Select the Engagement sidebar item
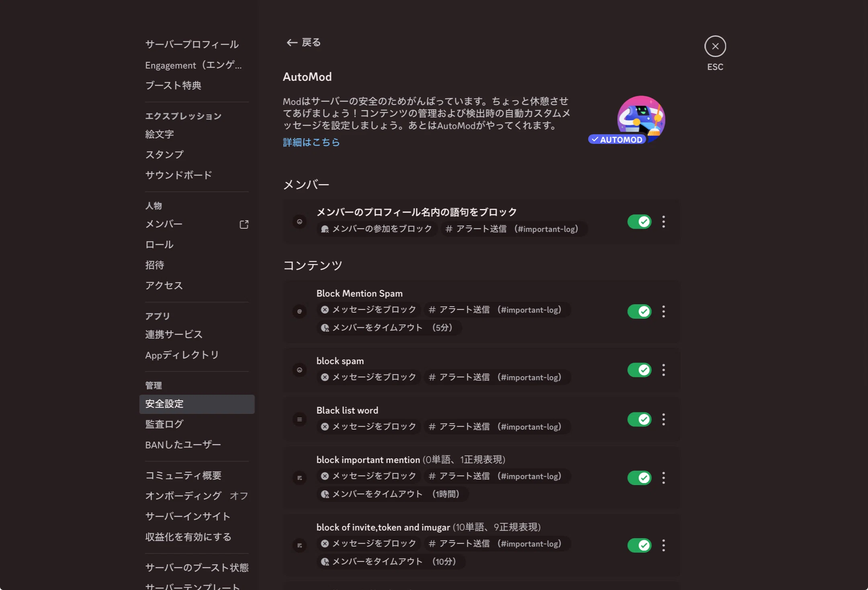 click(197, 65)
